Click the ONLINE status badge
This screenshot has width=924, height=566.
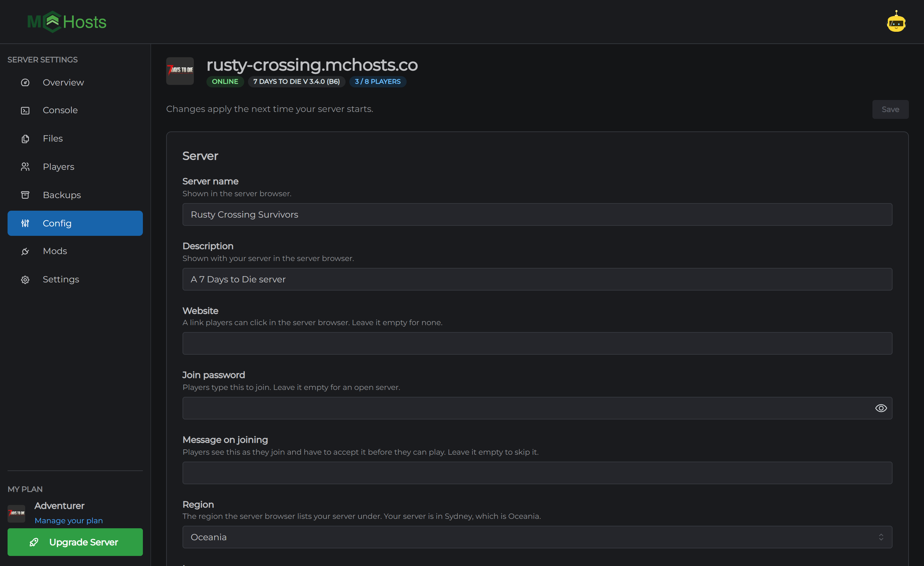[x=225, y=82]
